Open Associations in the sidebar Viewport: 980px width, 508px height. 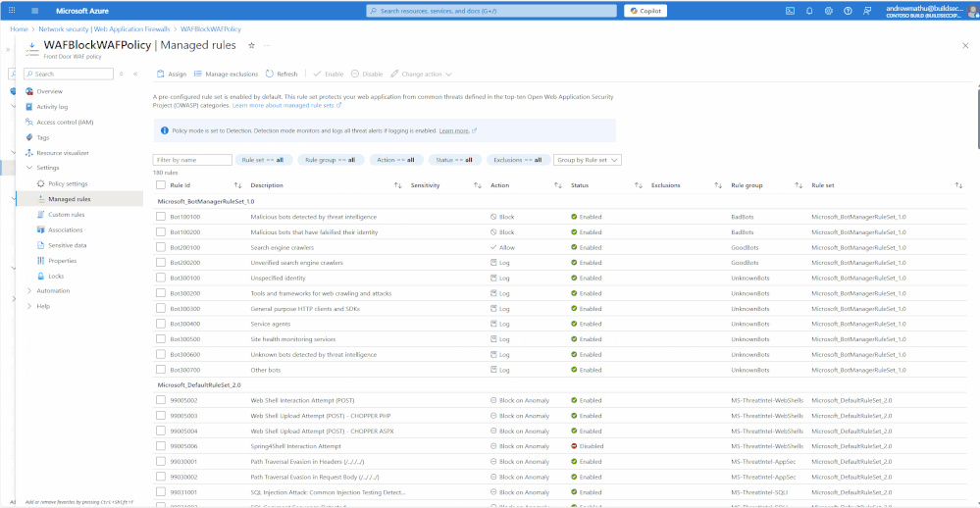(65, 229)
